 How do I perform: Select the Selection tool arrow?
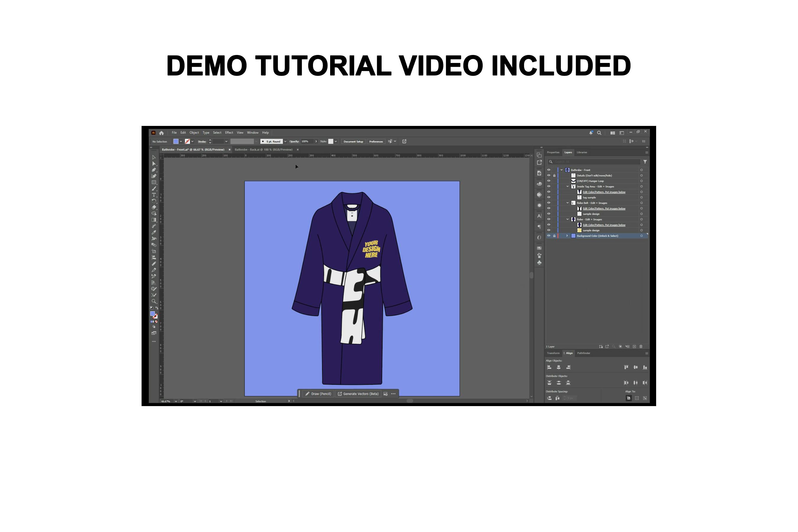tap(154, 158)
